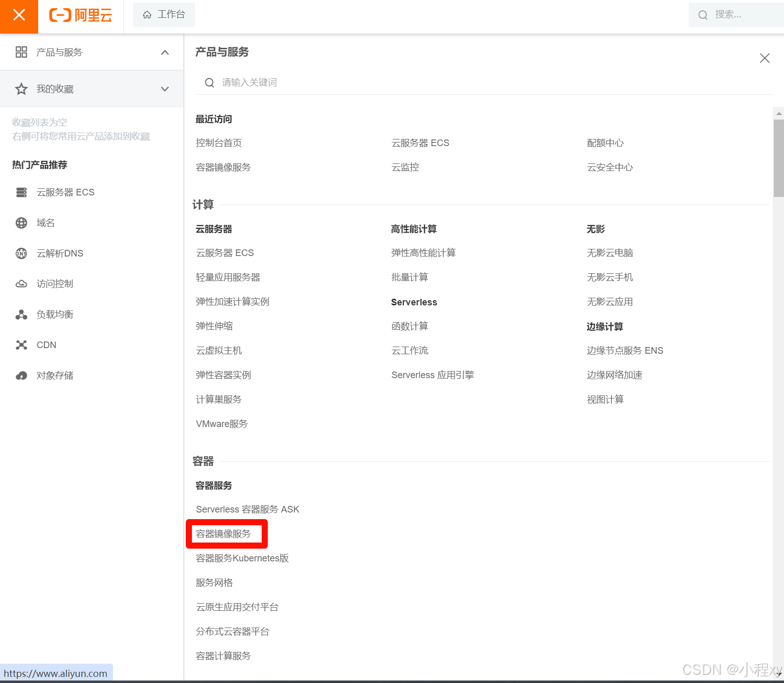Open 配额中心 link
Screen dimensions: 784x683
[x=605, y=143]
